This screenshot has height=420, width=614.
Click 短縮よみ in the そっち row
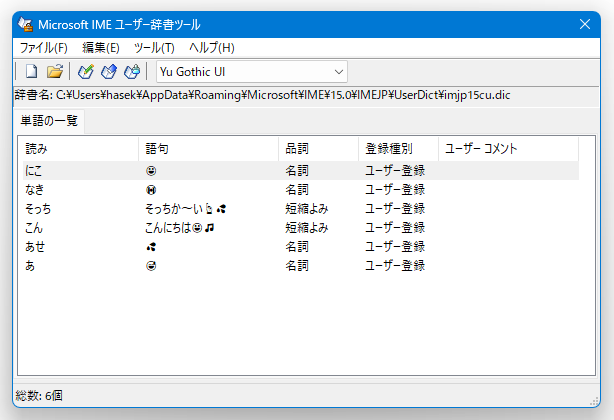coord(306,209)
